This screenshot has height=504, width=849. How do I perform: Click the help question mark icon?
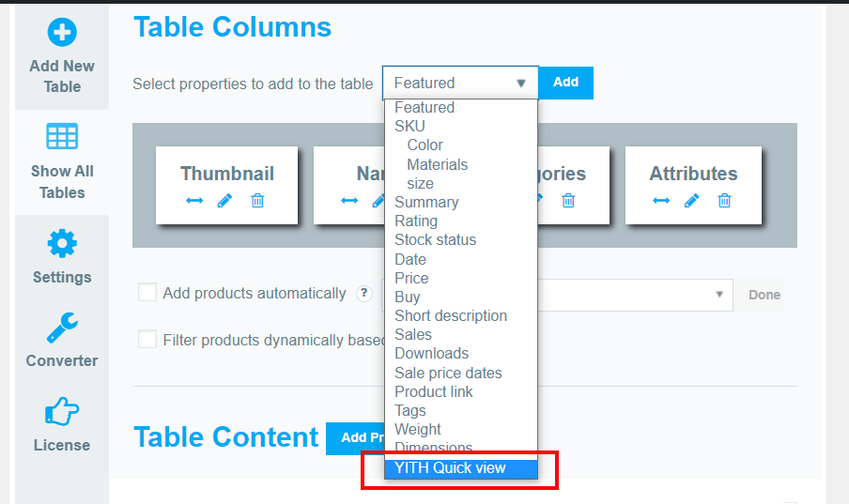pyautogui.click(x=364, y=293)
